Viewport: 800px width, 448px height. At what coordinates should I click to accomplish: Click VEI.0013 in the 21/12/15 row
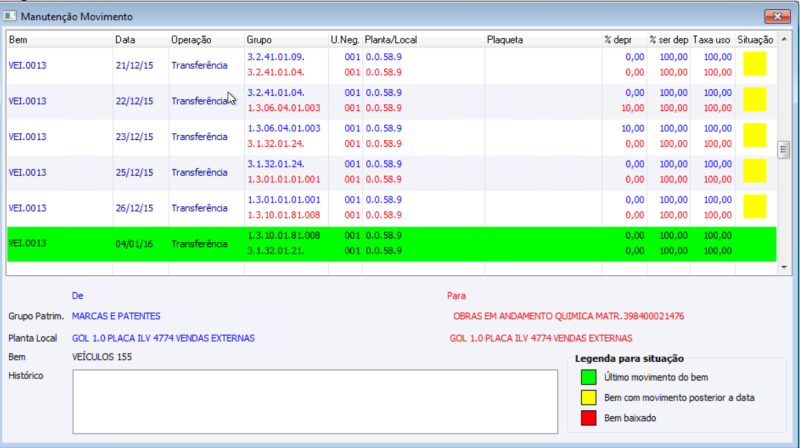[28, 65]
